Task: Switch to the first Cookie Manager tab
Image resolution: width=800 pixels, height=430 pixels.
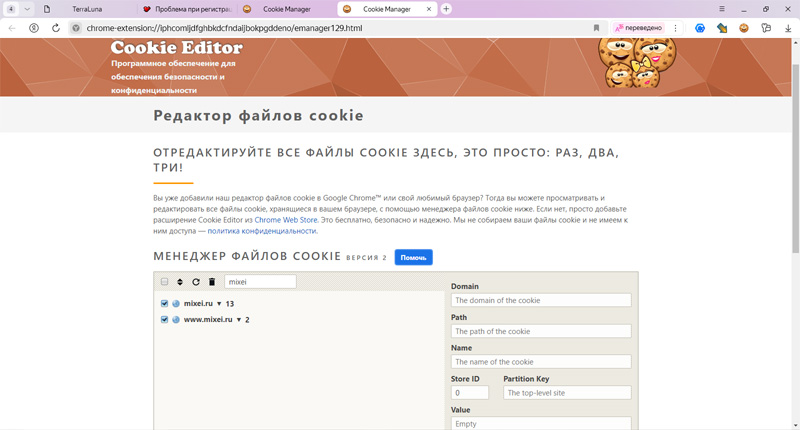Action: tap(287, 9)
